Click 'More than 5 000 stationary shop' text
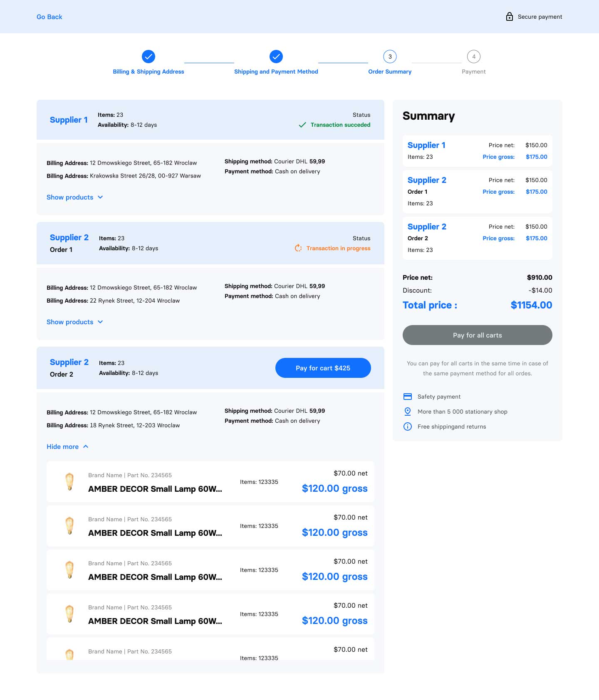This screenshot has height=700, width=599. [463, 412]
